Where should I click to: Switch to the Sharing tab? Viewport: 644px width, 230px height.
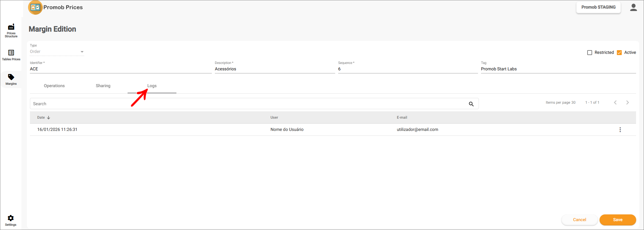pos(103,86)
